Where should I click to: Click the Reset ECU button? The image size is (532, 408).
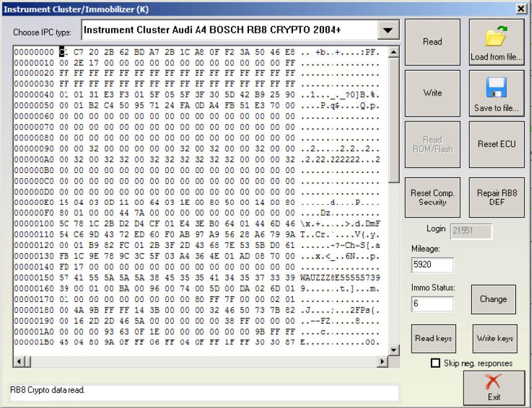[x=496, y=144]
